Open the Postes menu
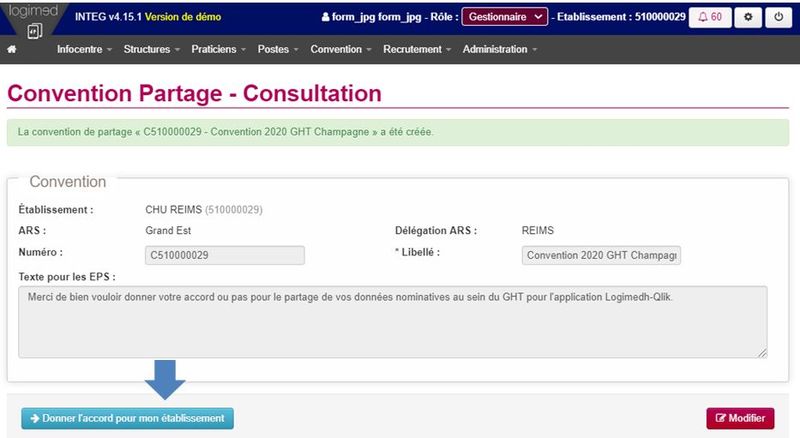Screen dimensions: 800x438 click(x=278, y=50)
